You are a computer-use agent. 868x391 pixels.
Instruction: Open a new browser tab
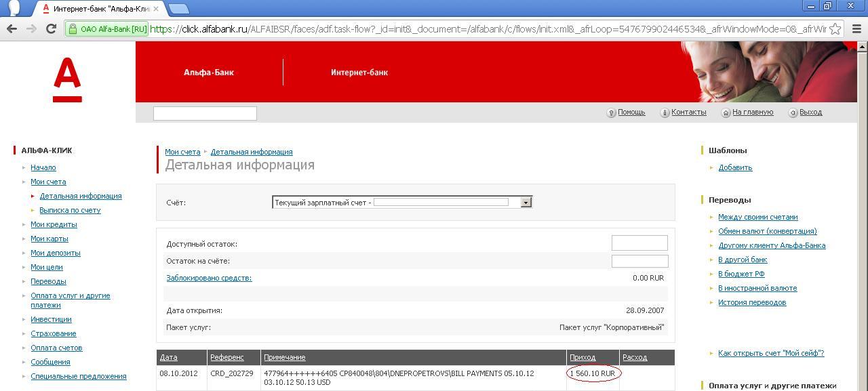pos(178,9)
